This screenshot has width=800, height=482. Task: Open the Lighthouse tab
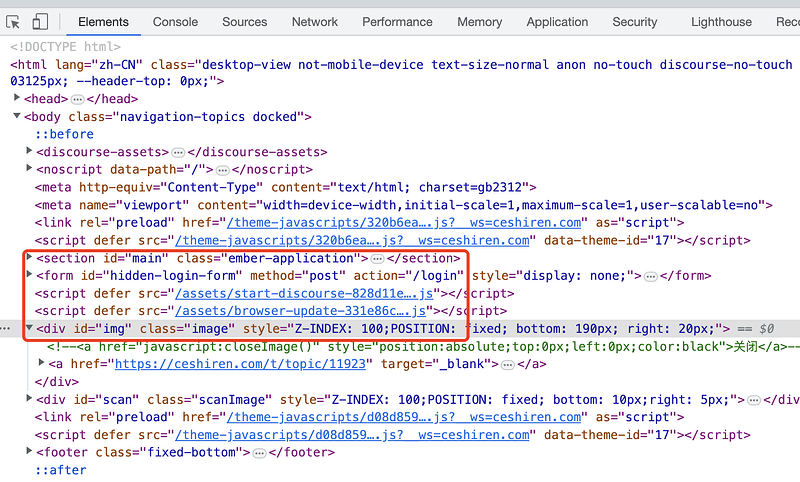point(721,22)
